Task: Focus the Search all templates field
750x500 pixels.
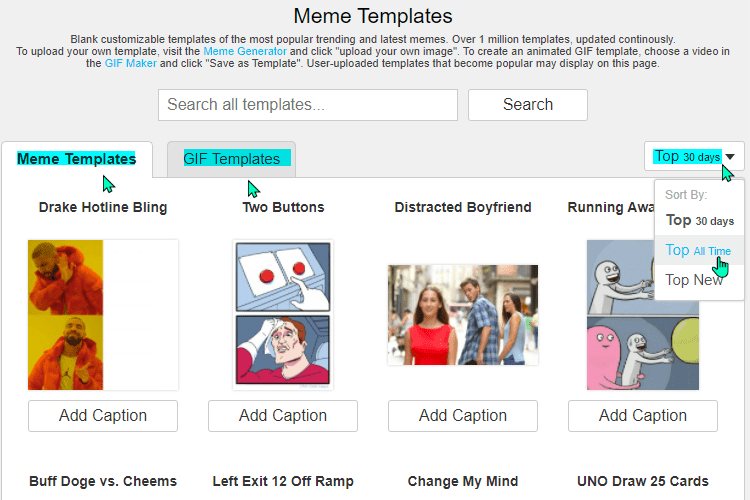Action: pos(308,105)
